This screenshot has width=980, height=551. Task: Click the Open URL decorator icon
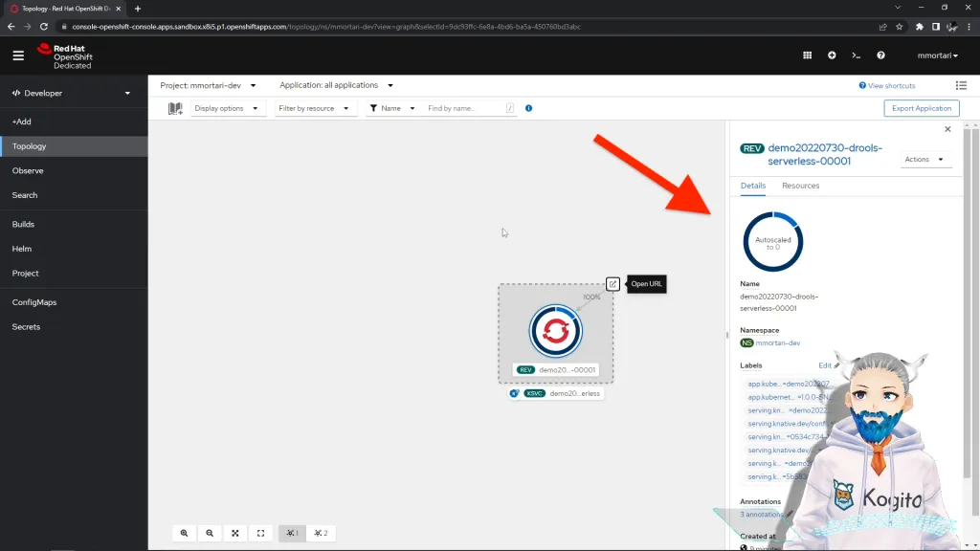[x=612, y=284]
